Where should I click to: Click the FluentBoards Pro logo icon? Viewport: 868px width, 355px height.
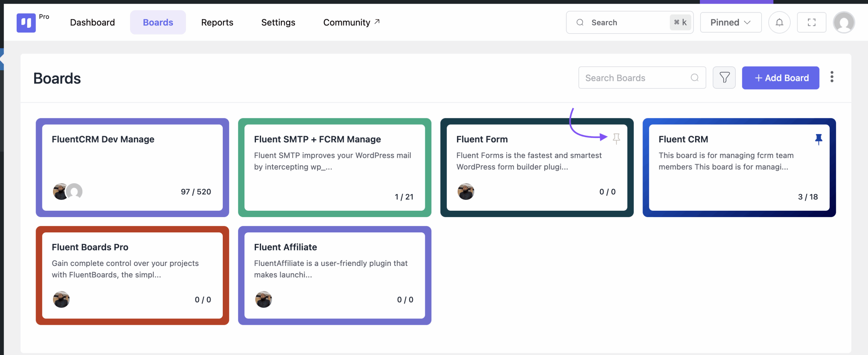(x=26, y=23)
